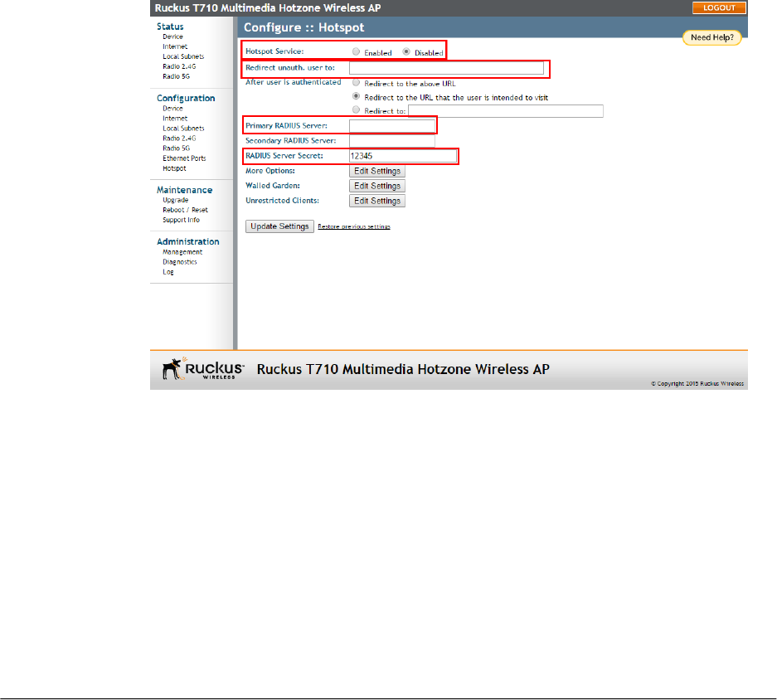Open Ethernet Ports configuration
The image size is (777, 700).
coord(184,158)
